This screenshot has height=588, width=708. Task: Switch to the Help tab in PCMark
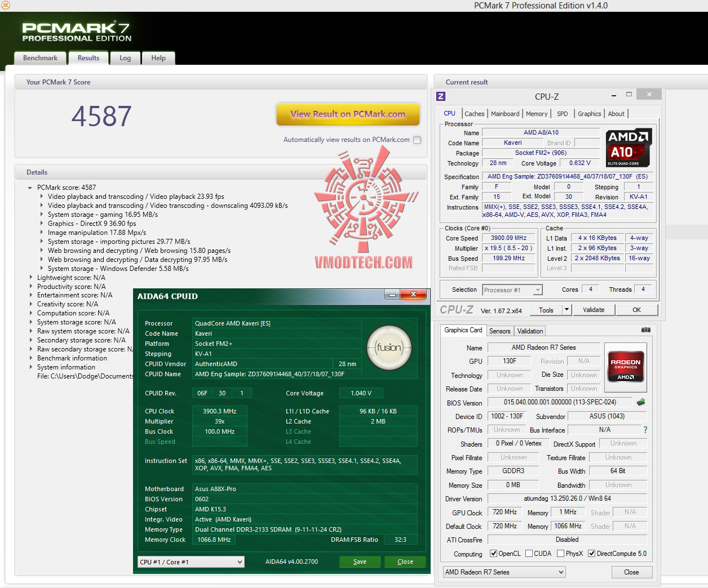[158, 58]
